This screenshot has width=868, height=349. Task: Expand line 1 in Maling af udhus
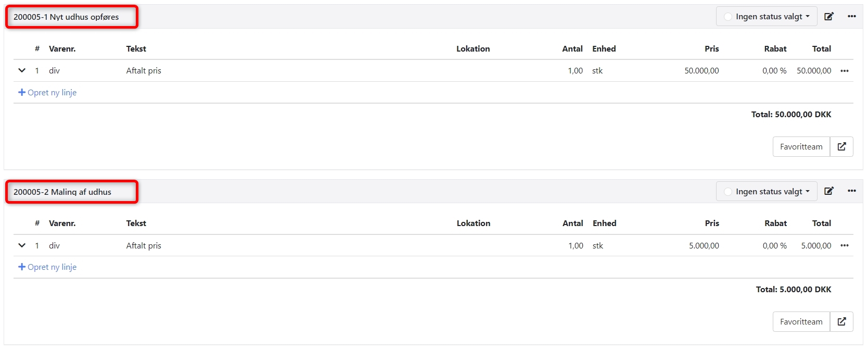point(22,245)
